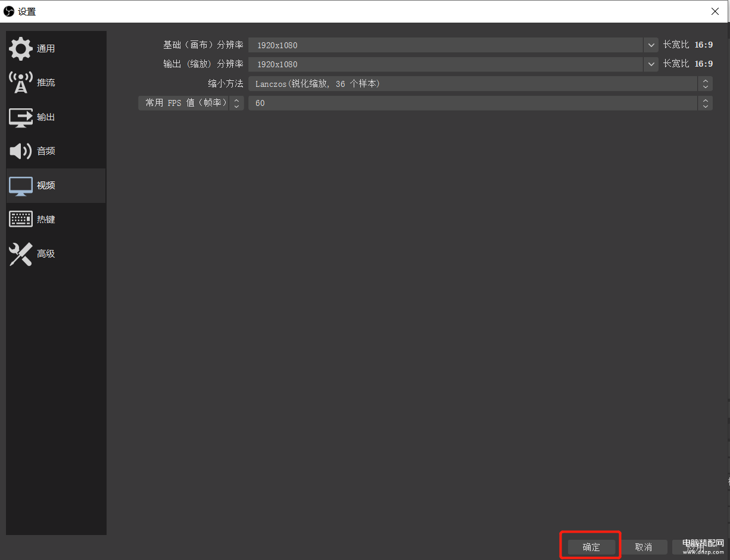Switch to the 热键 settings tab

pyautogui.click(x=56, y=220)
